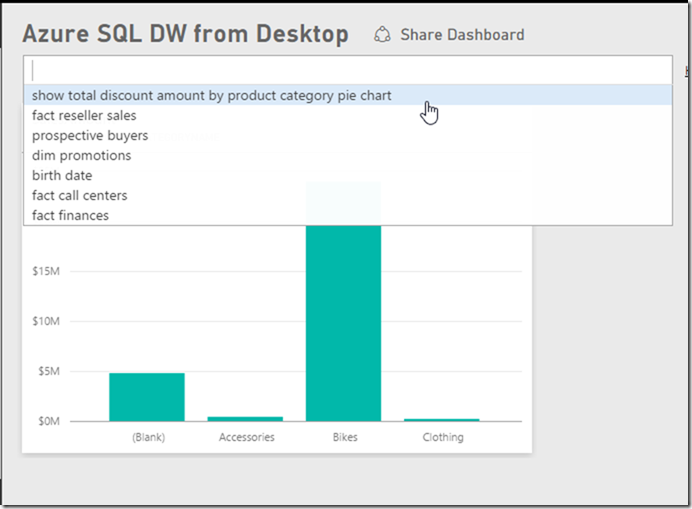692x509 pixels.
Task: Click the '(Blank)' axis label
Action: 149,437
